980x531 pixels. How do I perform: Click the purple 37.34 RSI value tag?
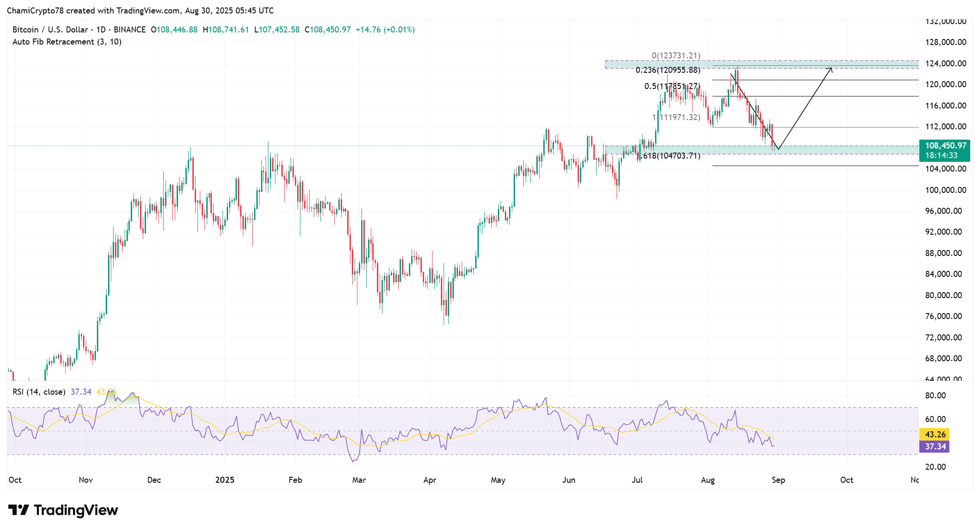click(935, 447)
